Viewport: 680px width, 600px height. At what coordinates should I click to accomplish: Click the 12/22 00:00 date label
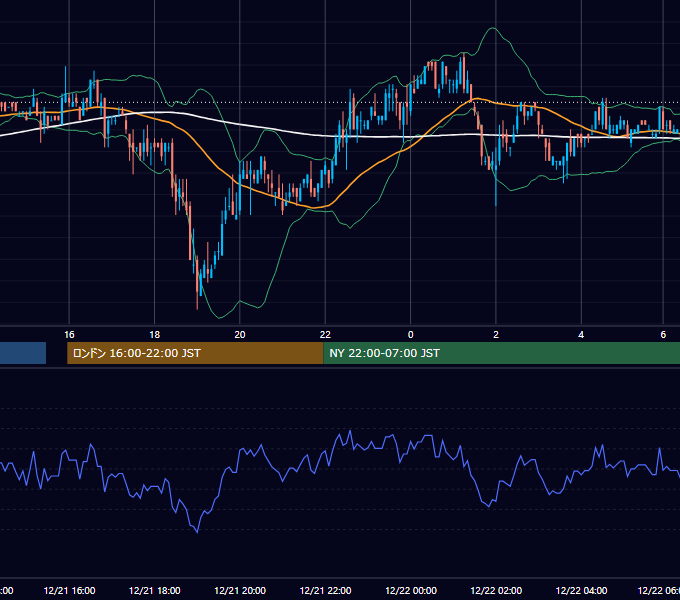411,590
